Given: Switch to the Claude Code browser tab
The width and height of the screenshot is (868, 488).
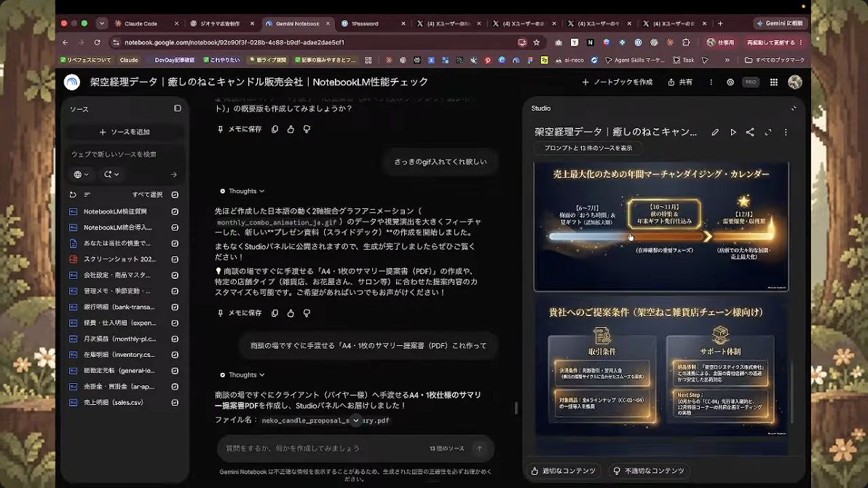Looking at the screenshot, I should click(x=145, y=24).
